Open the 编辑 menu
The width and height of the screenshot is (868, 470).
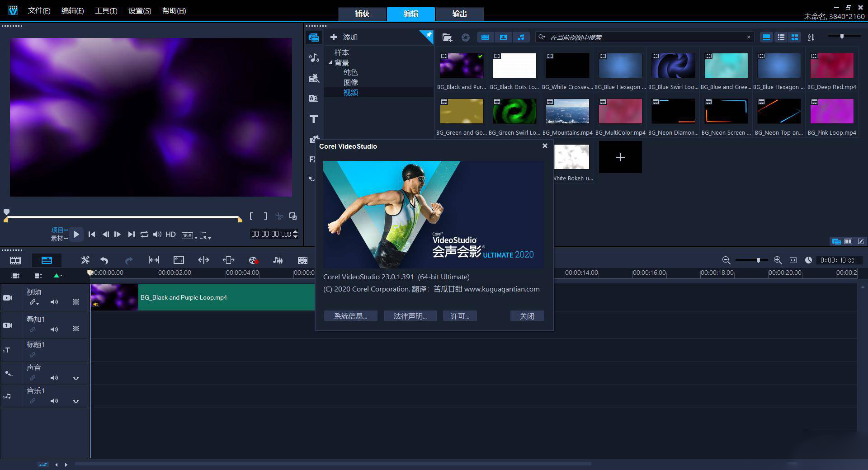coord(72,11)
